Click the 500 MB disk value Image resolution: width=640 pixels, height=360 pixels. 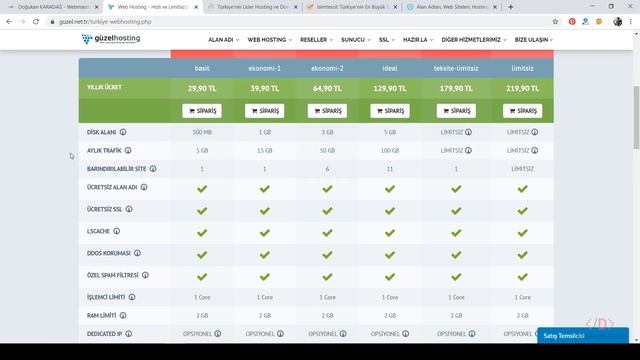pos(202,132)
